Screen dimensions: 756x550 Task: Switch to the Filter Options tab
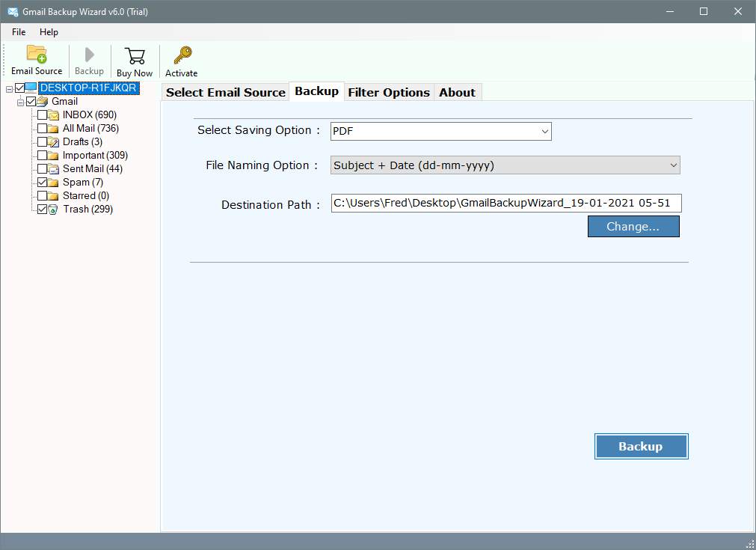[x=389, y=92]
